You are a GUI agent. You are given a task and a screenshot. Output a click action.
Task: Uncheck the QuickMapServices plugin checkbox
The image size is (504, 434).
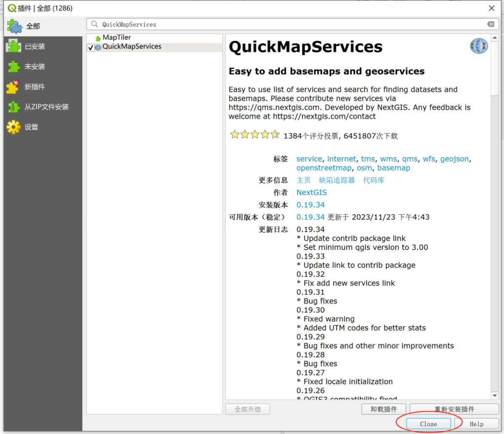click(91, 47)
